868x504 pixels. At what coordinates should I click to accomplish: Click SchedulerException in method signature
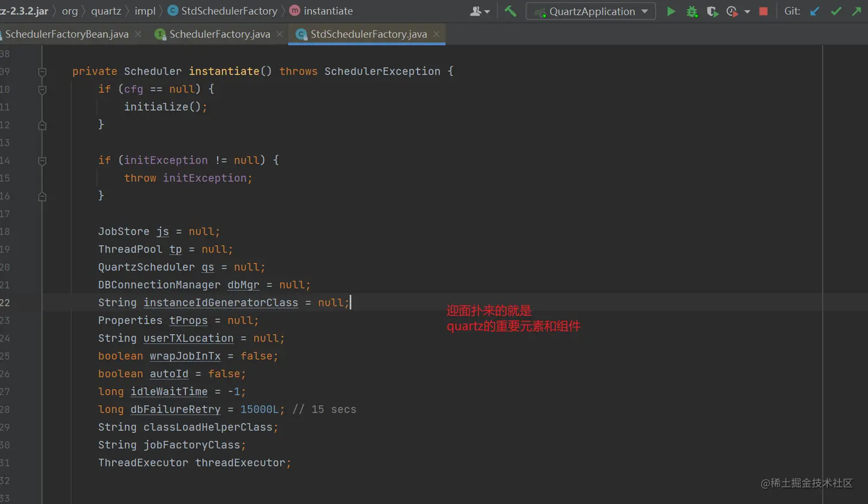[382, 71]
